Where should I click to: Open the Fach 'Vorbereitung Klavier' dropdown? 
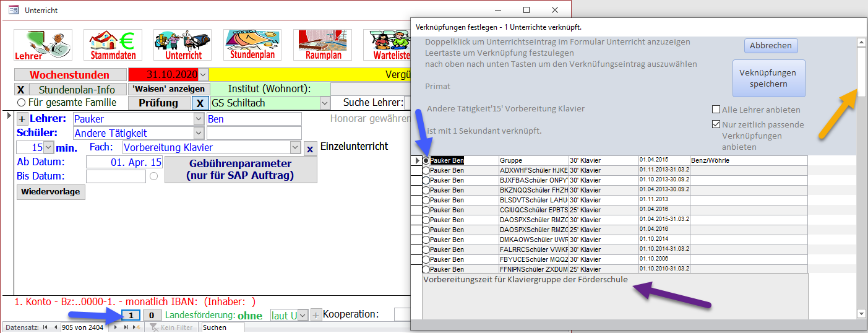click(x=295, y=148)
